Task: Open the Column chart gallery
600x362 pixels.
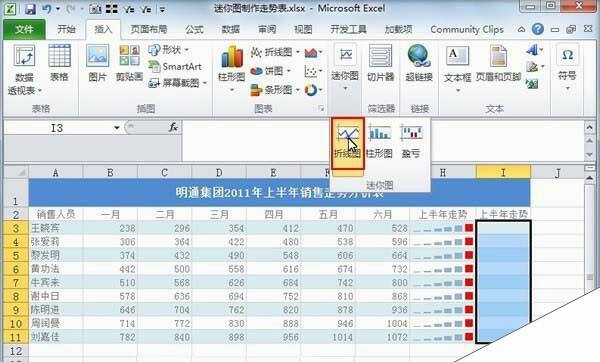Action: pos(232,69)
